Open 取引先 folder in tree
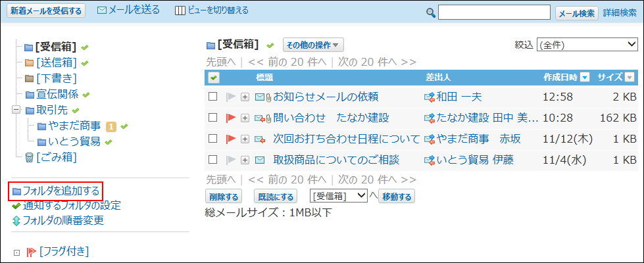 52,110
